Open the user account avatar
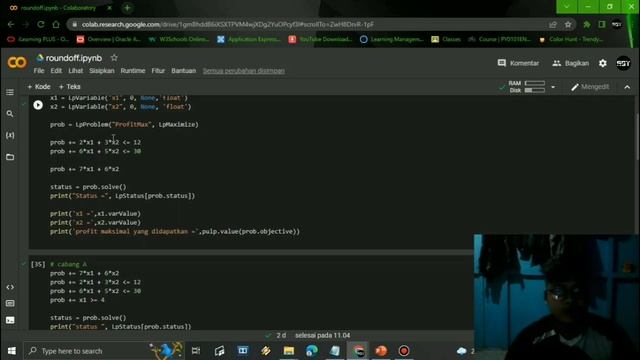This screenshot has height=360, width=640. (623, 63)
